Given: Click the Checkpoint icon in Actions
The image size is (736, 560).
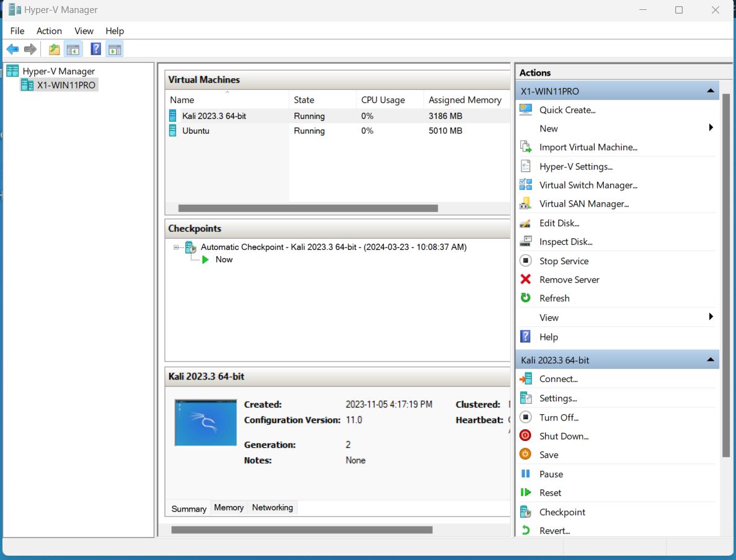Looking at the screenshot, I should click(526, 512).
